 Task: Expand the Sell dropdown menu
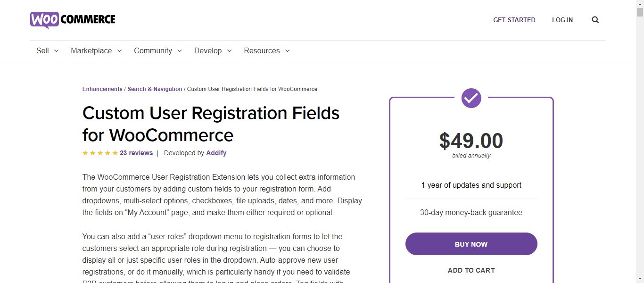47,51
